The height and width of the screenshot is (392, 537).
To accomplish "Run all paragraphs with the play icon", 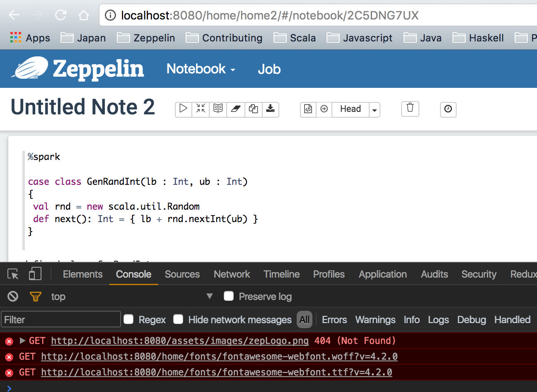I will pos(183,109).
